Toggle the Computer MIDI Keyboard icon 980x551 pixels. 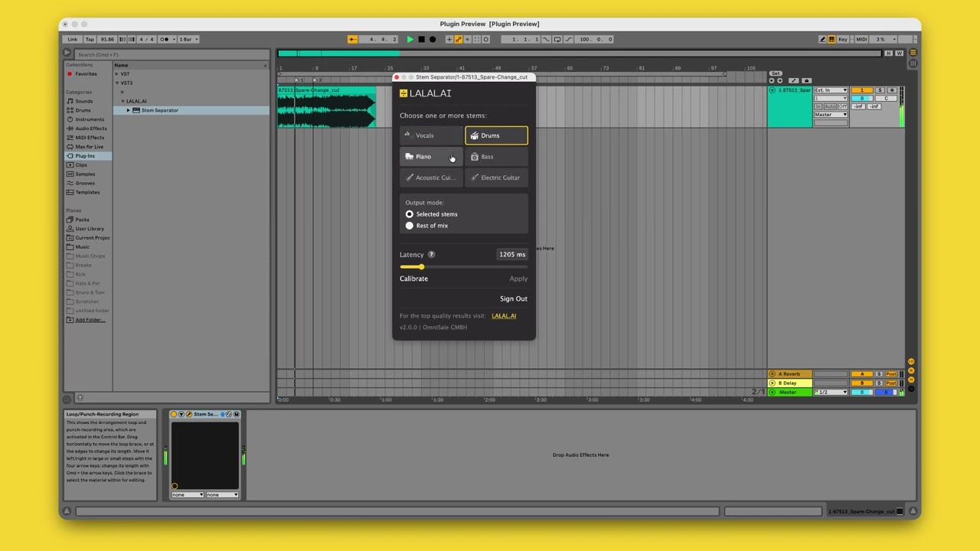(832, 39)
